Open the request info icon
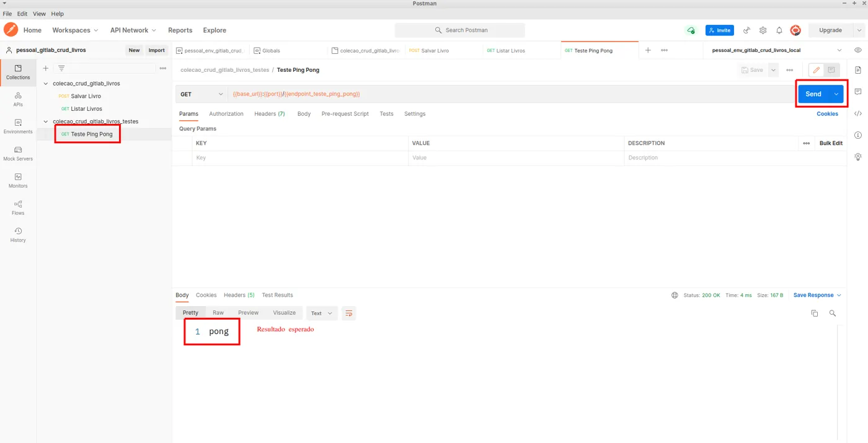The width and height of the screenshot is (868, 443). tap(858, 135)
